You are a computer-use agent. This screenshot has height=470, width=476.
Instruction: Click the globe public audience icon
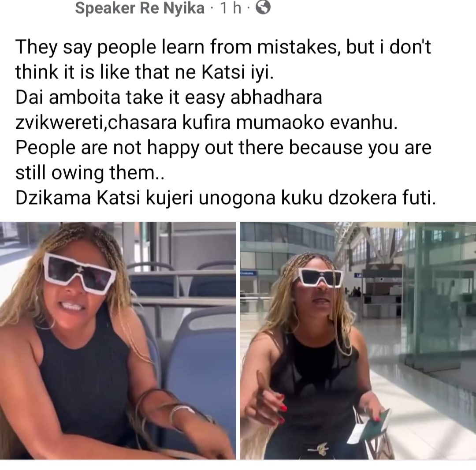263,7
